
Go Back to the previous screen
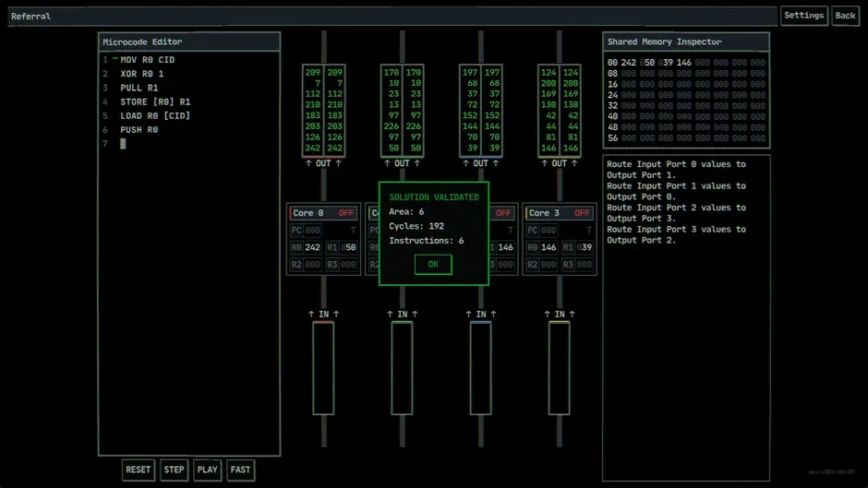(x=845, y=16)
